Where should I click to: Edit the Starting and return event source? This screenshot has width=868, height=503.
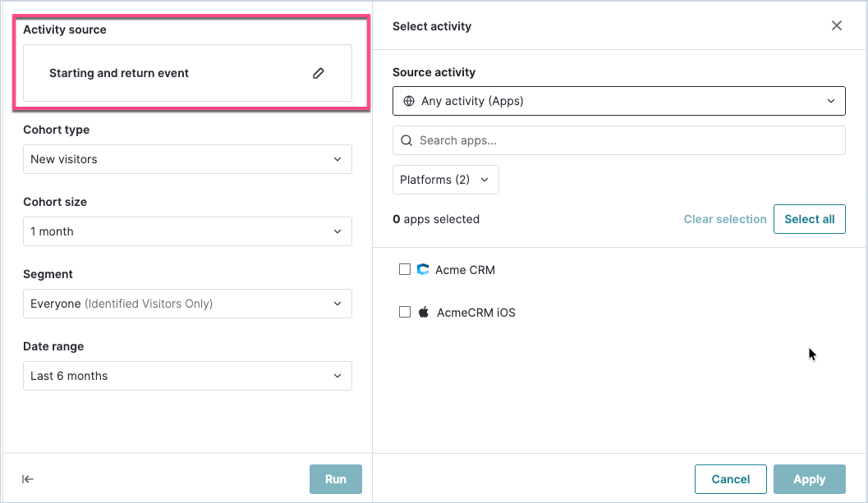319,73
